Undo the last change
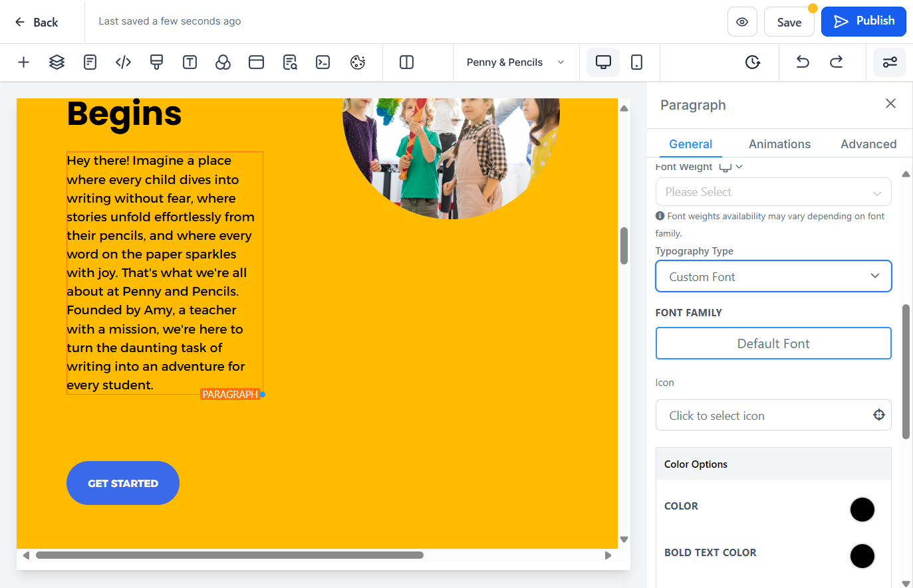This screenshot has height=588, width=913. 803,62
